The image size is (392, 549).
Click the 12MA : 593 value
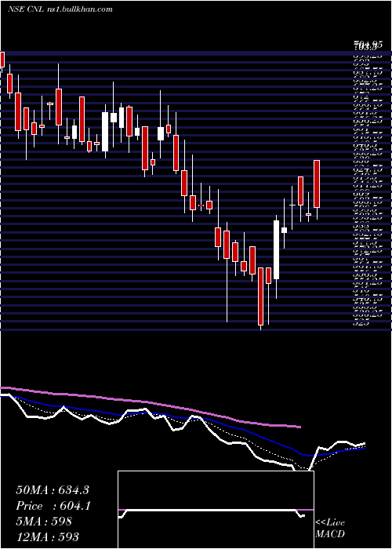pos(47,536)
